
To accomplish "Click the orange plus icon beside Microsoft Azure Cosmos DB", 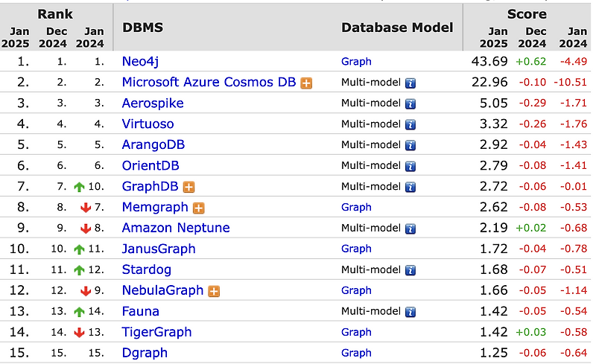I will pyautogui.click(x=306, y=83).
